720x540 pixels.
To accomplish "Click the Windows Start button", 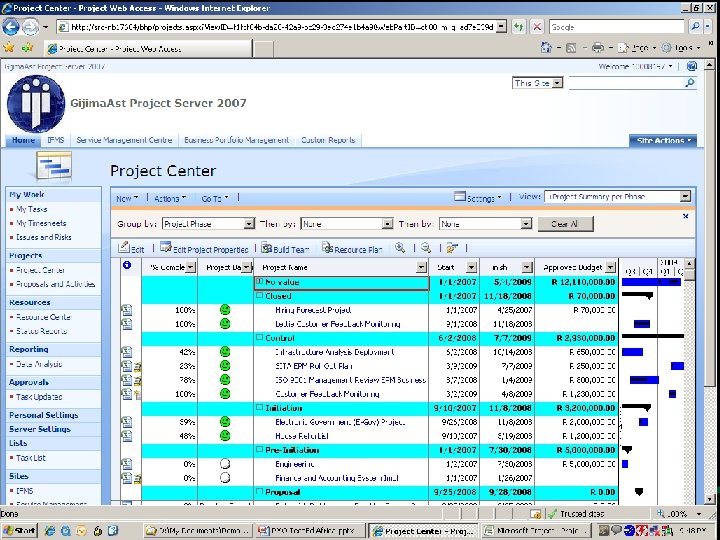I will tap(20, 531).
